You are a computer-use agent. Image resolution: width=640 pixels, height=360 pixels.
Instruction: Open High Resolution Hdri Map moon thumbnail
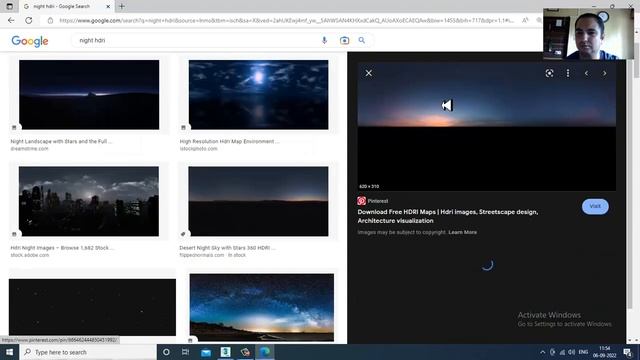point(258,95)
